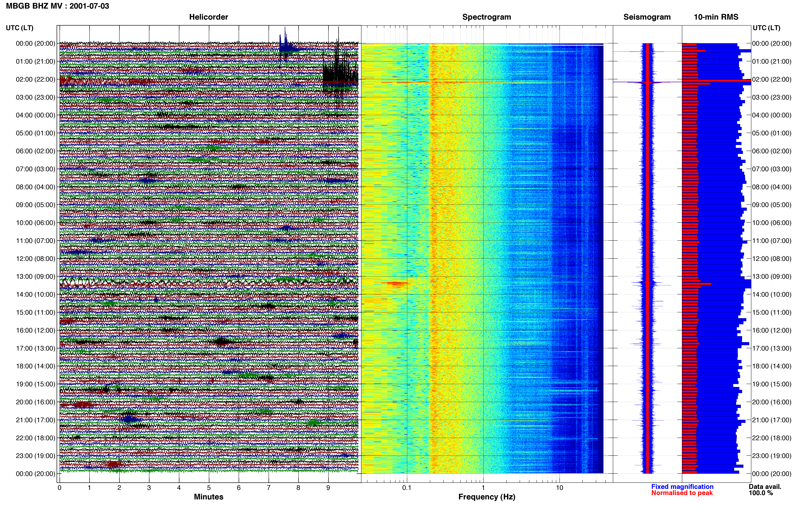Click right time label '16:00 (12:00)'

pyautogui.click(x=771, y=330)
